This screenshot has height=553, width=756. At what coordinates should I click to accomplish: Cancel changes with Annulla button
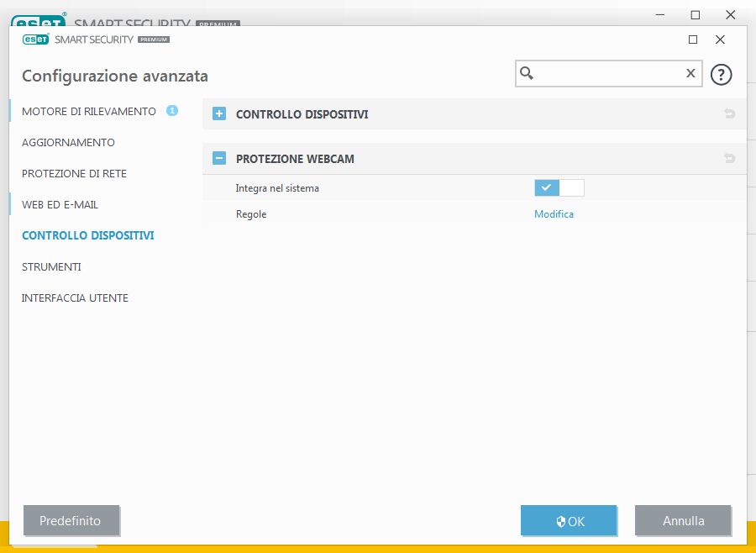coord(683,520)
